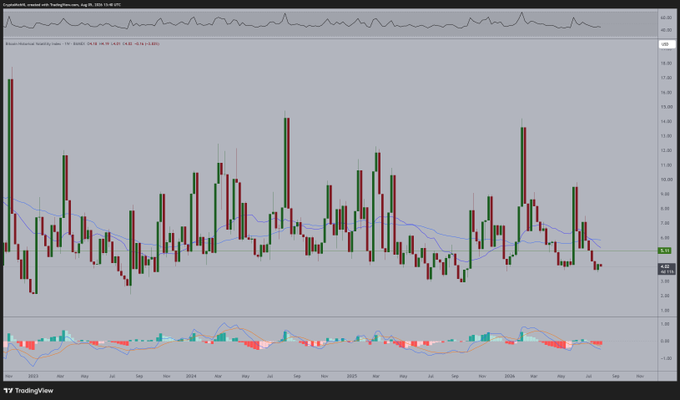Image resolution: width=680 pixels, height=400 pixels.
Task: Click the 10.00 tick on the price scale
Action: pyautogui.click(x=666, y=180)
